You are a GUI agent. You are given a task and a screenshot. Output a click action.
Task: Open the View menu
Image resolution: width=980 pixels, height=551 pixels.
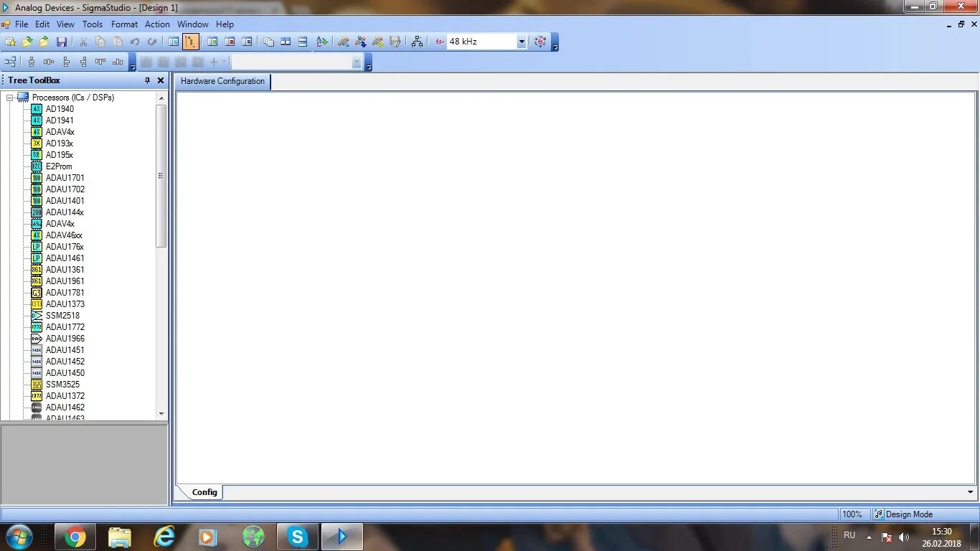tap(65, 24)
